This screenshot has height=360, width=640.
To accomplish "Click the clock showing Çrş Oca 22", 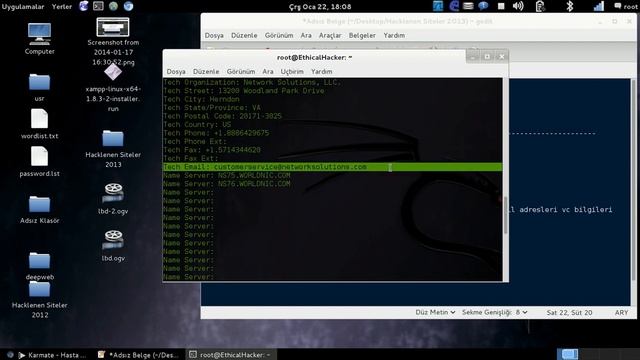I will (320, 7).
